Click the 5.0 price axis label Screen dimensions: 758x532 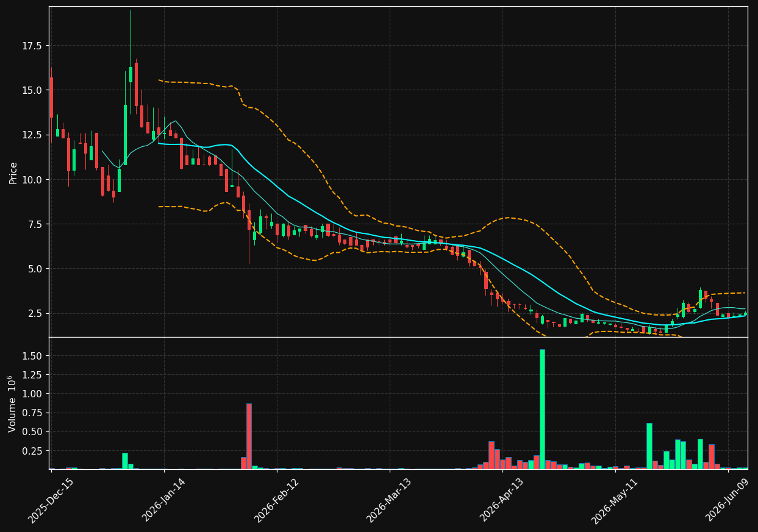tap(34, 269)
